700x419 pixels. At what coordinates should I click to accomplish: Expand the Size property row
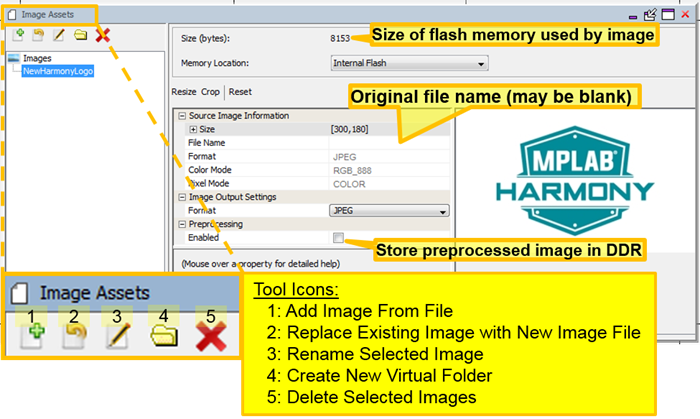pos(193,129)
